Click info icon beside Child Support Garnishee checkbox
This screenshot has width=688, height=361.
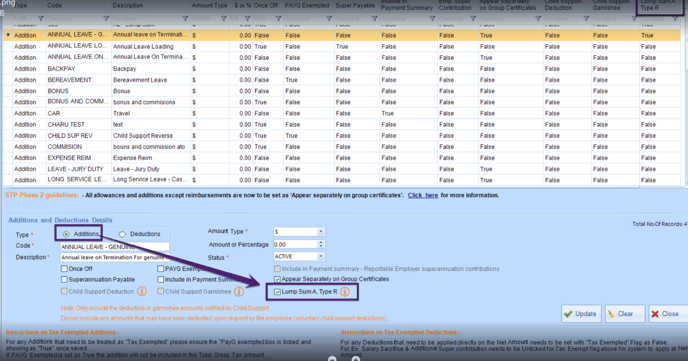(x=239, y=291)
